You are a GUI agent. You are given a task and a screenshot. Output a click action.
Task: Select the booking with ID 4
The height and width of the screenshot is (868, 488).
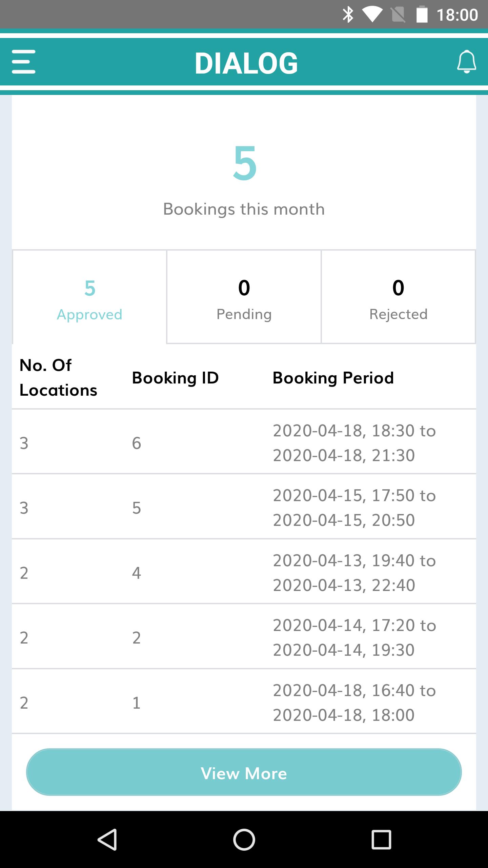point(244,572)
